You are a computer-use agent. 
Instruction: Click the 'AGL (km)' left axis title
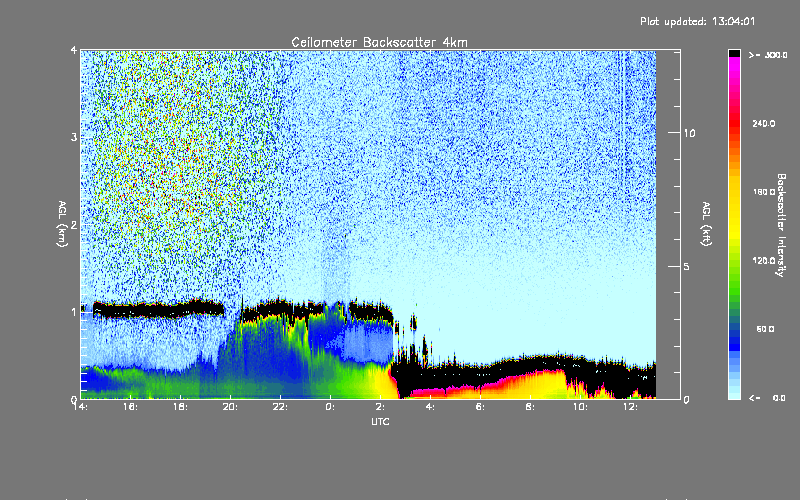[x=62, y=224]
